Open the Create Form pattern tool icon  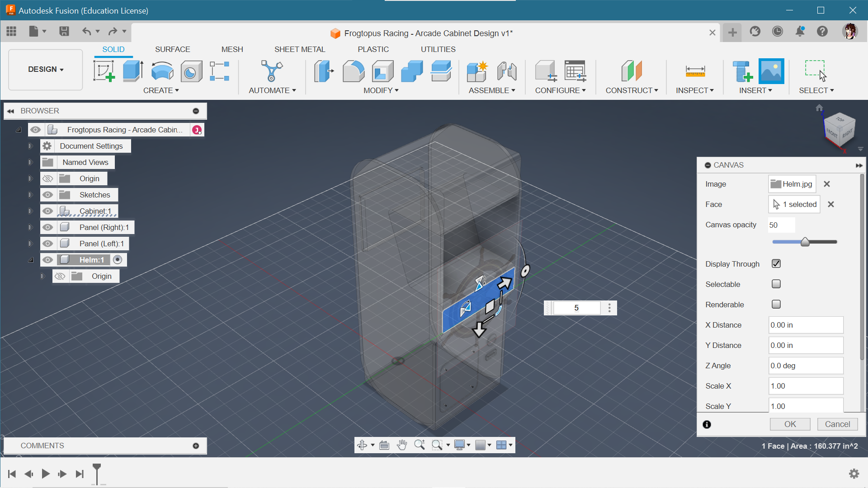click(x=220, y=71)
